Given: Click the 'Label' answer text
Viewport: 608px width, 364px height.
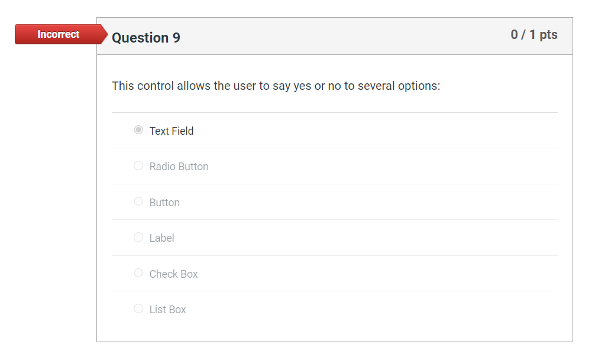Looking at the screenshot, I should (161, 238).
